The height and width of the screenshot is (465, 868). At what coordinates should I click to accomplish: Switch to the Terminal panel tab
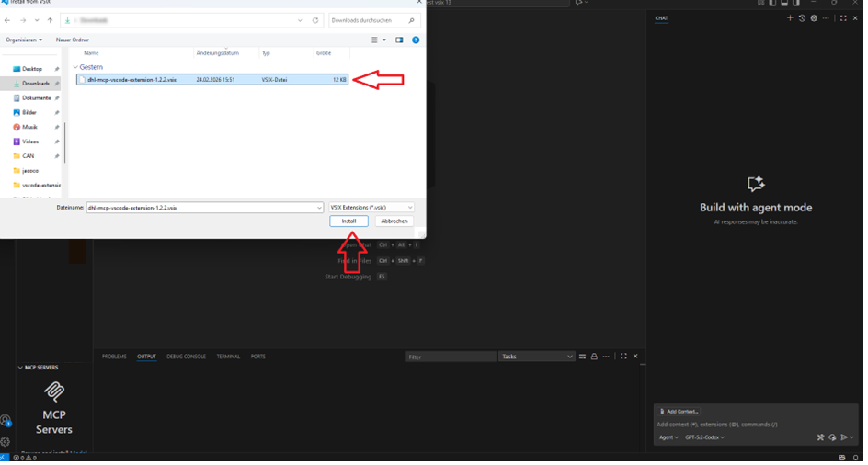click(x=228, y=357)
